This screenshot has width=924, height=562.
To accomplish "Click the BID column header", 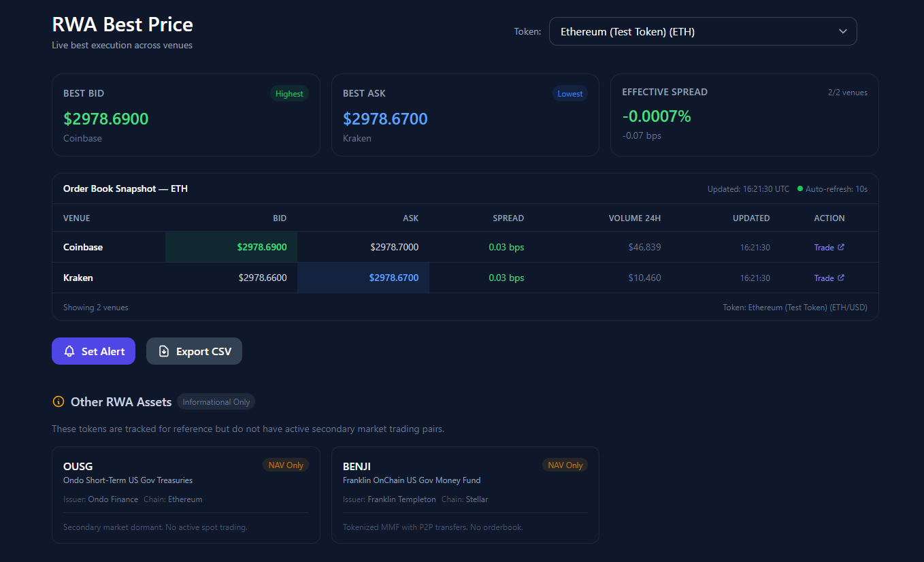I will [279, 218].
